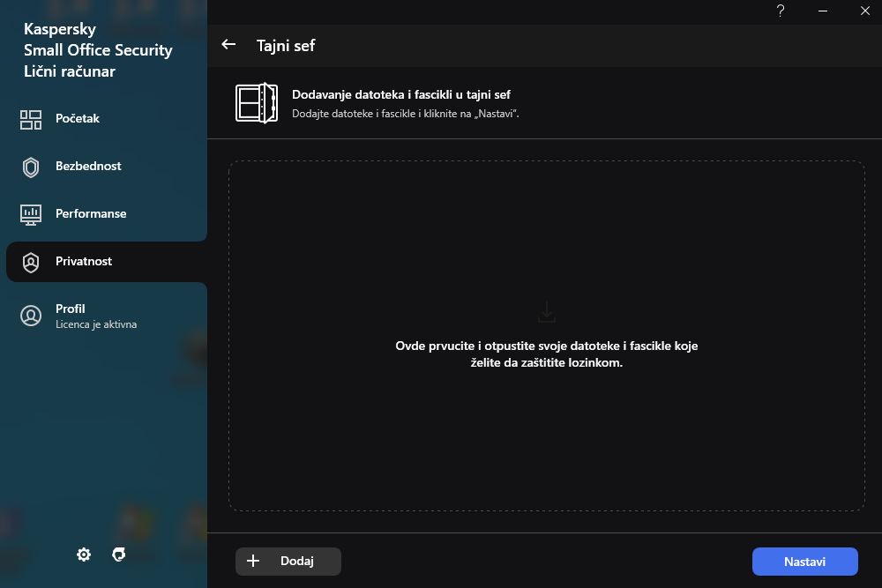Minimize the Kaspersky window
This screenshot has width=882, height=588.
pyautogui.click(x=823, y=11)
